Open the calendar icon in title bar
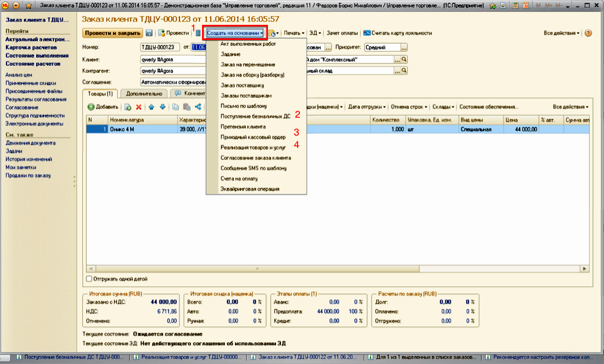The image size is (604, 364). tap(526, 5)
